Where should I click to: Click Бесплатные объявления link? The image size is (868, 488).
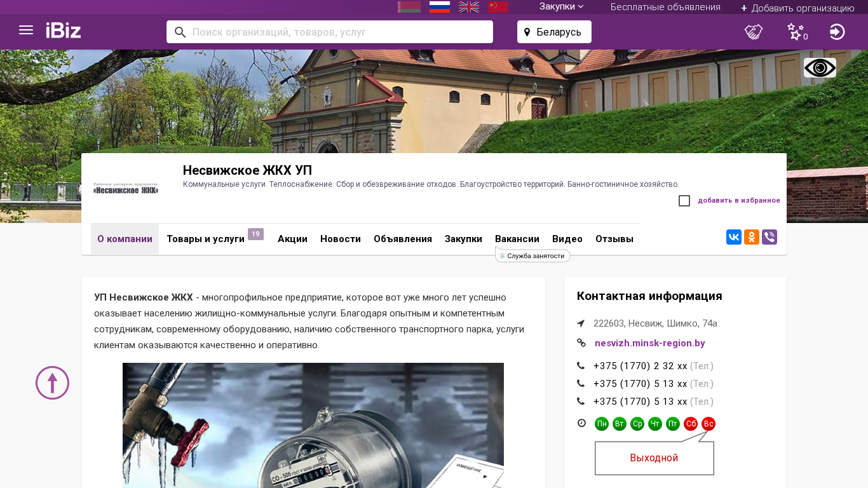pyautogui.click(x=665, y=7)
